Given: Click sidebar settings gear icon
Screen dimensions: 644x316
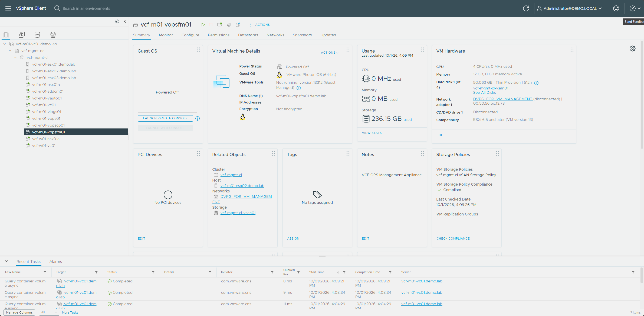Looking at the screenshot, I should pyautogui.click(x=117, y=21).
